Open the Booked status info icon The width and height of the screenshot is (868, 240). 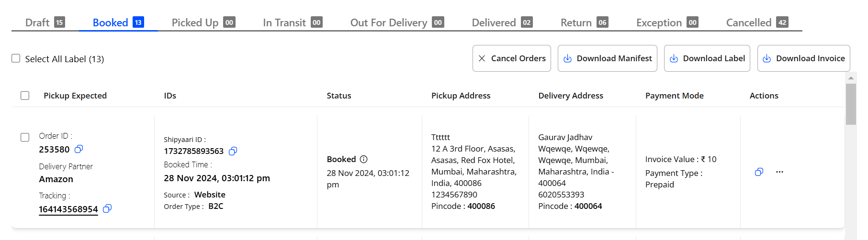[x=364, y=159]
